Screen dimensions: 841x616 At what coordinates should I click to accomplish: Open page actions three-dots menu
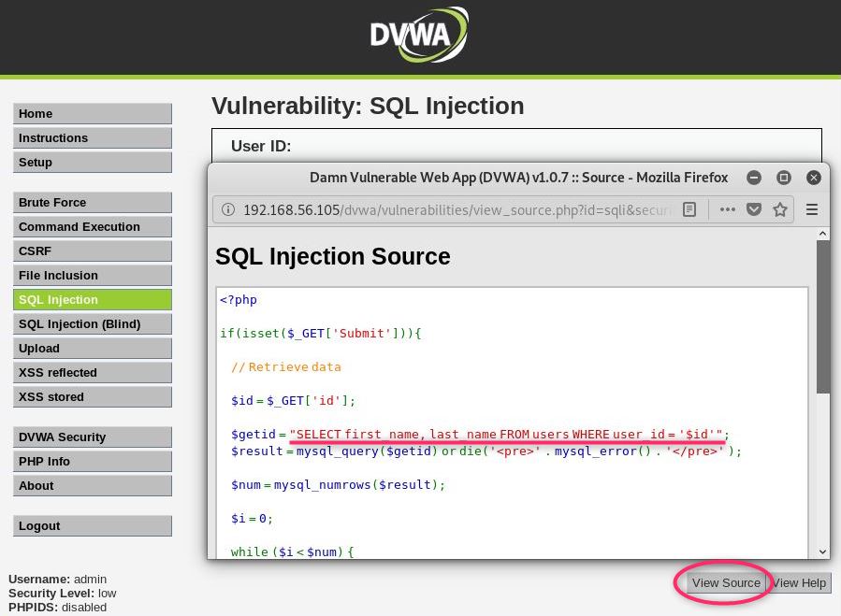727,209
